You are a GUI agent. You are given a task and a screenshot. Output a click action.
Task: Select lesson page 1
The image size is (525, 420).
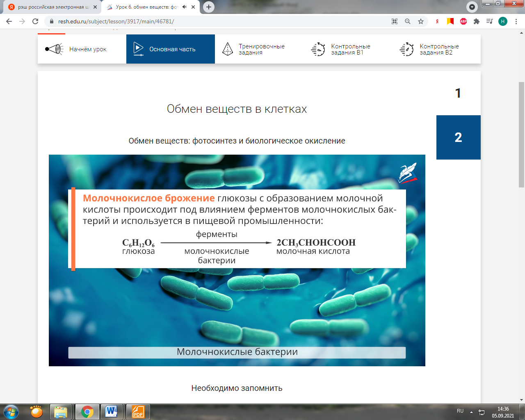click(458, 93)
